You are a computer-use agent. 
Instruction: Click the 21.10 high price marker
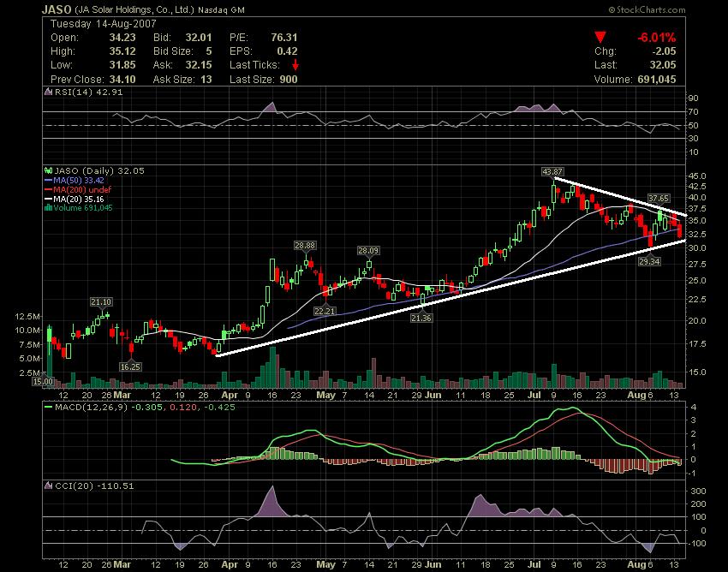point(101,302)
